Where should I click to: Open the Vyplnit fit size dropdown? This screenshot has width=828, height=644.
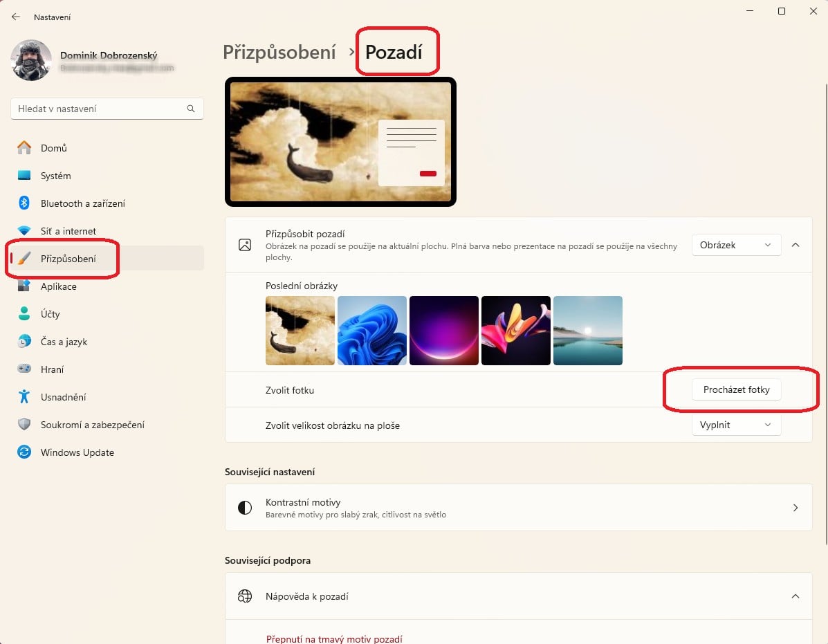coord(736,425)
